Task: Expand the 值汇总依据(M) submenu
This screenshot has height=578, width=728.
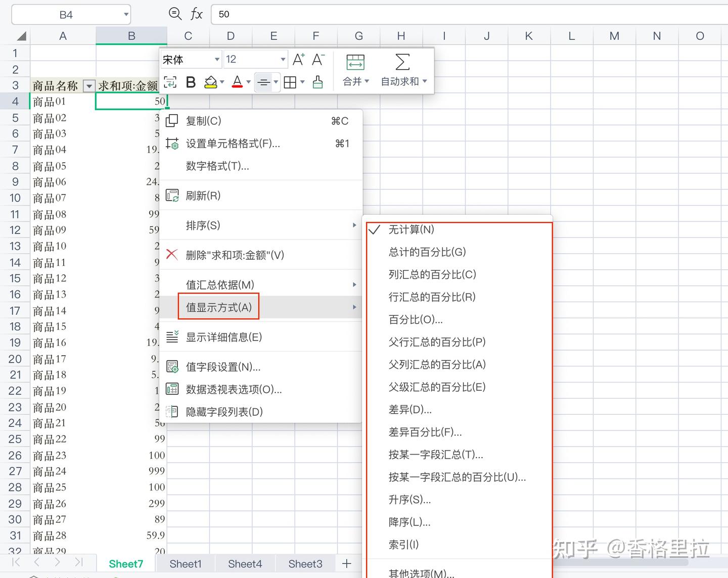Action: click(261, 284)
